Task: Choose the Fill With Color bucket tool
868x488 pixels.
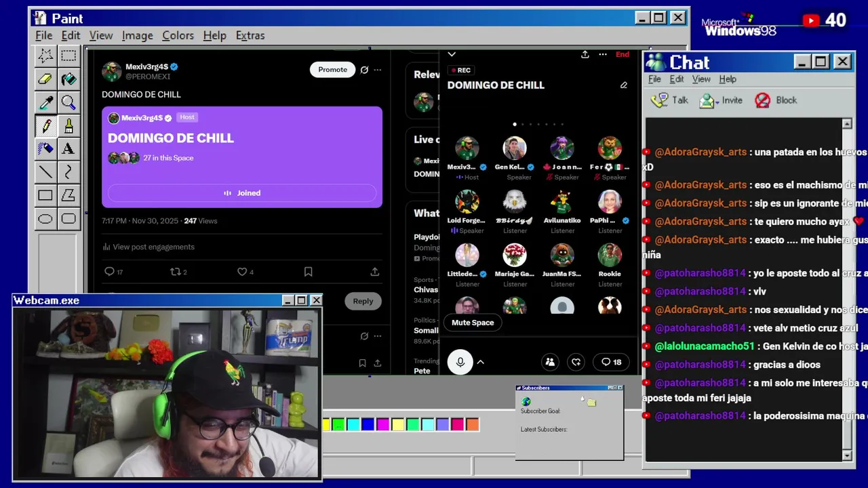Action: 68,79
